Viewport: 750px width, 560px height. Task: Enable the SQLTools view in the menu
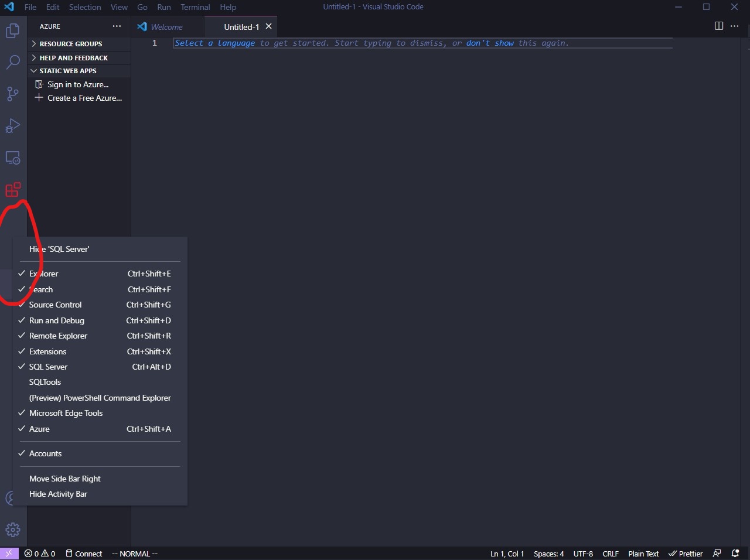pos(45,382)
